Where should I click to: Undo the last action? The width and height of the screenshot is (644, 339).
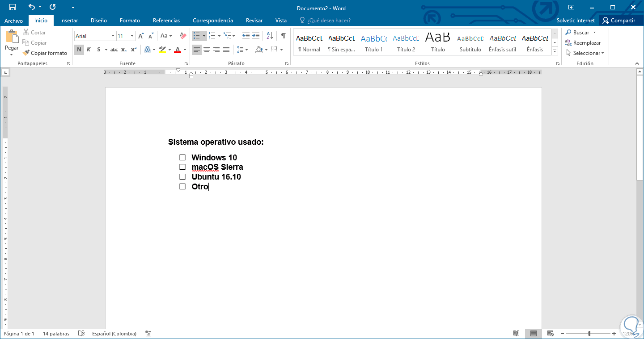(31, 7)
